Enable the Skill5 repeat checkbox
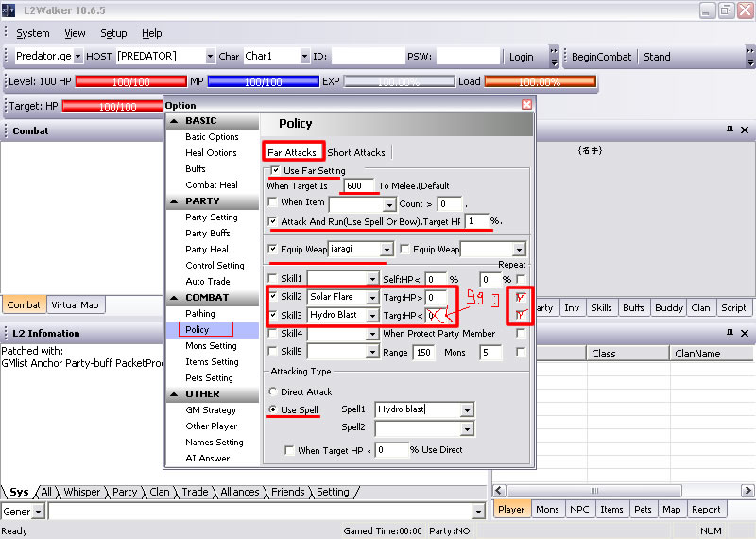 [521, 352]
